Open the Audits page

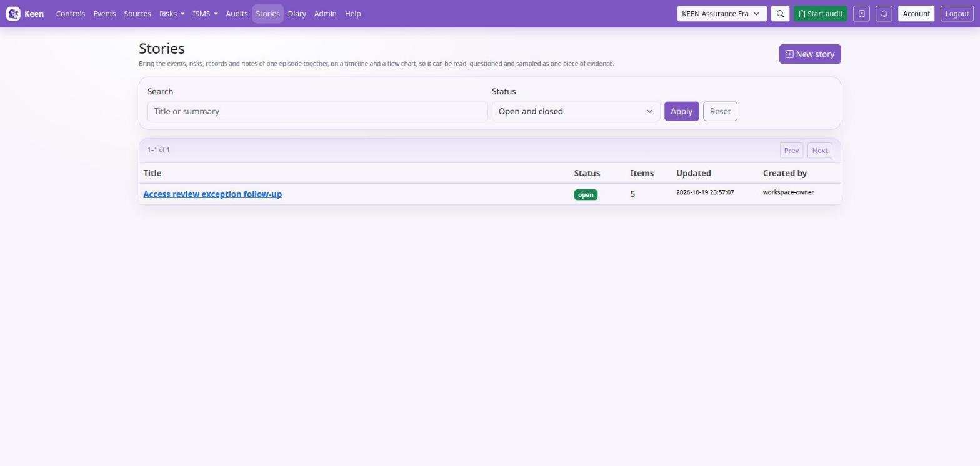(x=237, y=14)
